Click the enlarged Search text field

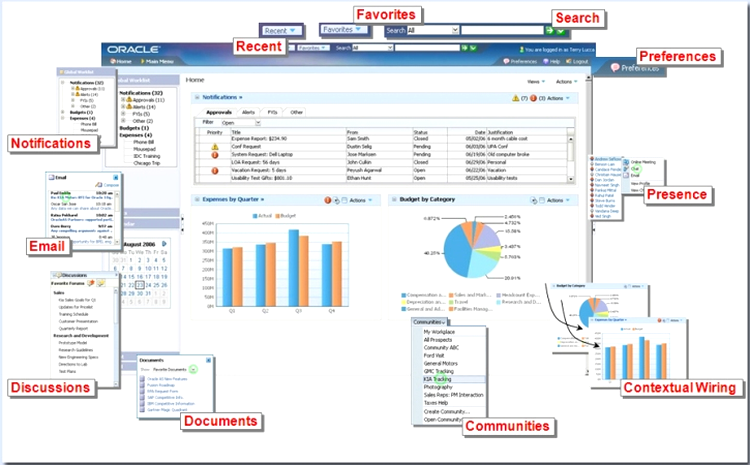tap(502, 30)
